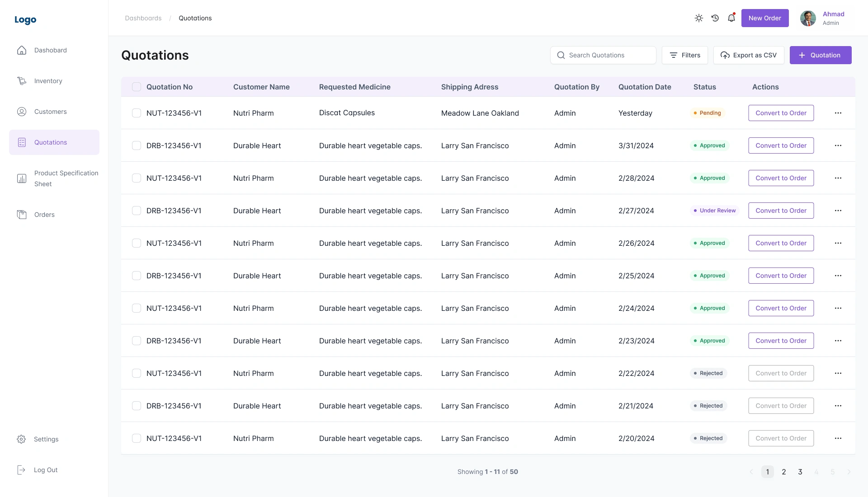Go to previous page with left arrow
The image size is (868, 497).
(751, 472)
